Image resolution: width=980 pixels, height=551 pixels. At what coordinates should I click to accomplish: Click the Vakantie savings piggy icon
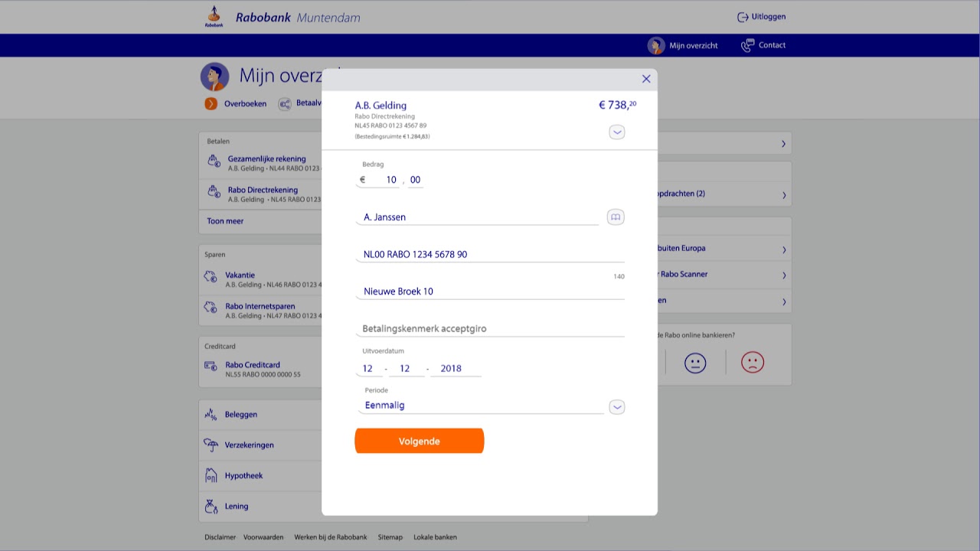click(x=211, y=277)
